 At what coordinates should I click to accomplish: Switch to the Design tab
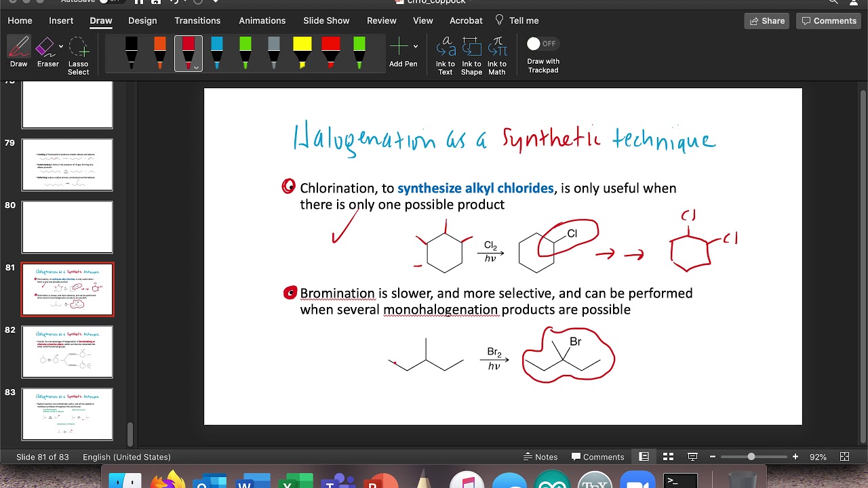click(x=142, y=20)
